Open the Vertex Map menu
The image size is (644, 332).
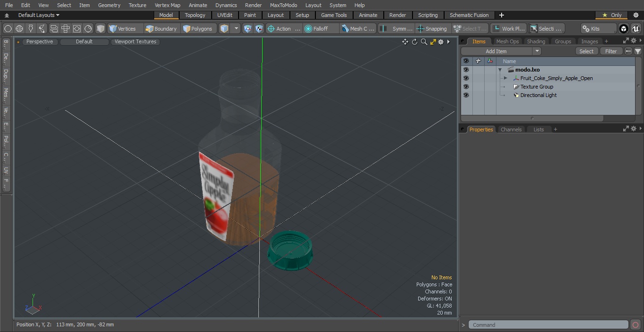167,5
